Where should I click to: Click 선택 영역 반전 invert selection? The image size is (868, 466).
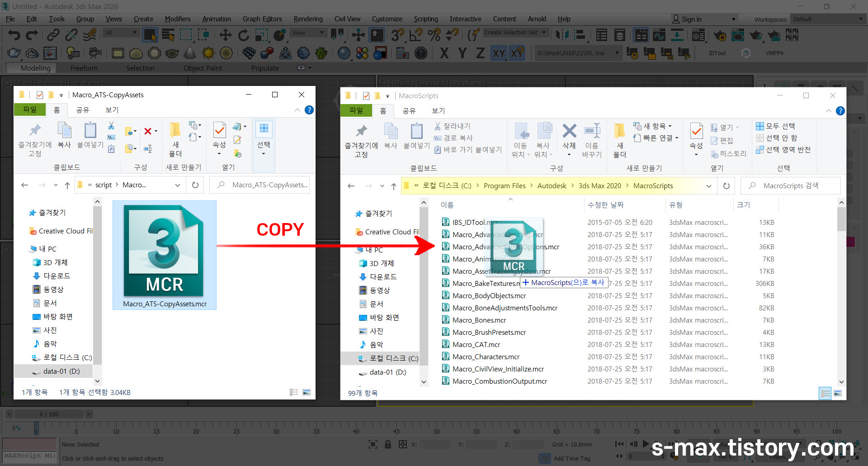pos(783,150)
